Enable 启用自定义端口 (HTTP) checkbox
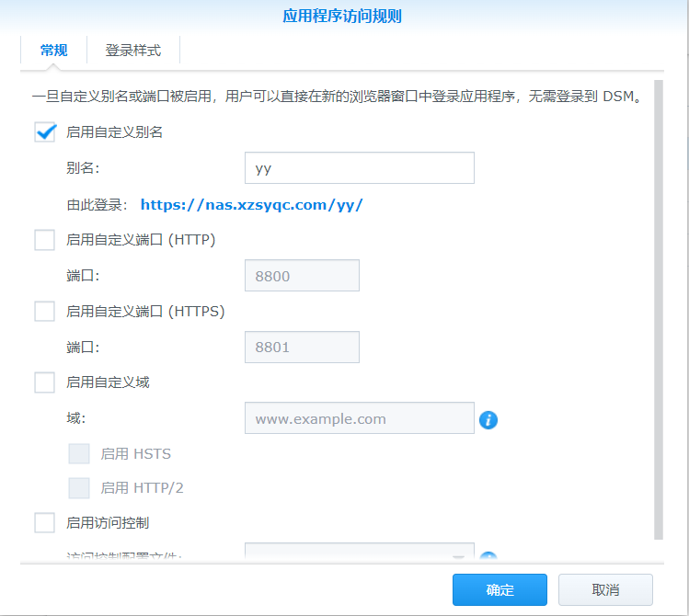 tap(45, 240)
